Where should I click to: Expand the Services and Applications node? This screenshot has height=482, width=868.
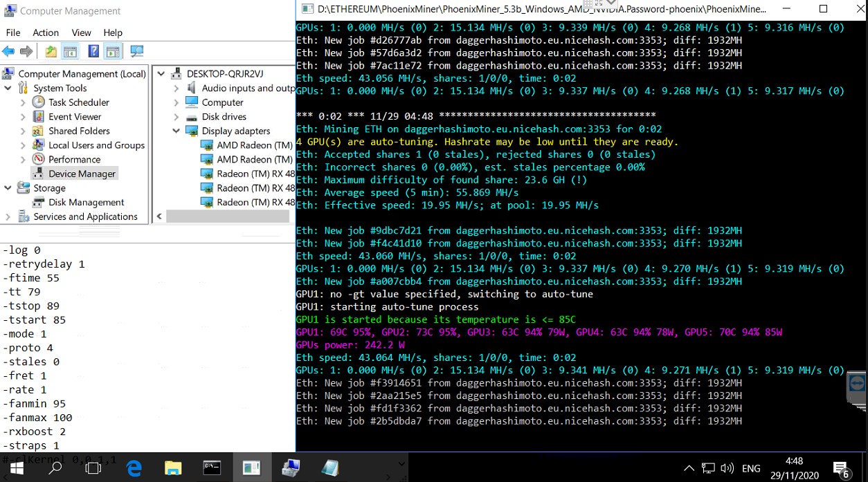click(8, 216)
